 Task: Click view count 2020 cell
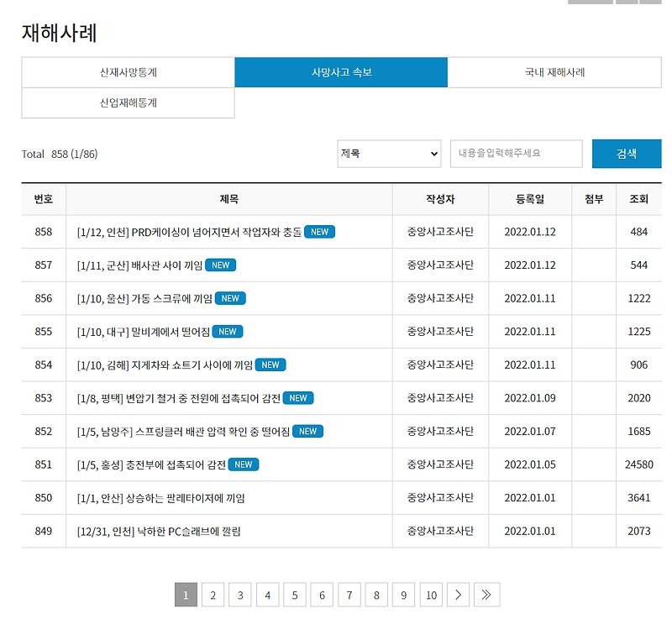click(639, 398)
